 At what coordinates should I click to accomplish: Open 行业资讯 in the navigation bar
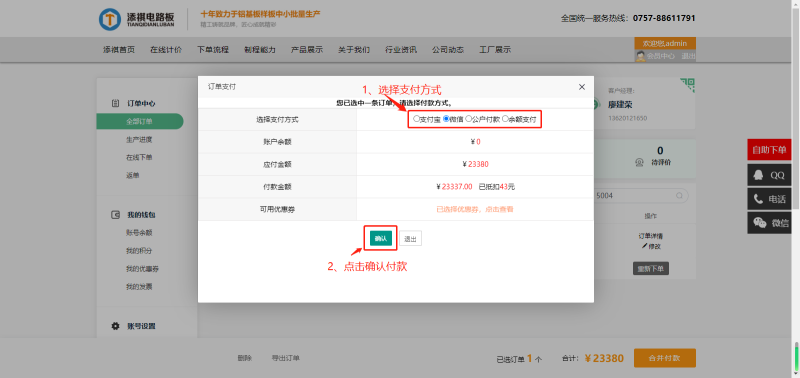[401, 49]
